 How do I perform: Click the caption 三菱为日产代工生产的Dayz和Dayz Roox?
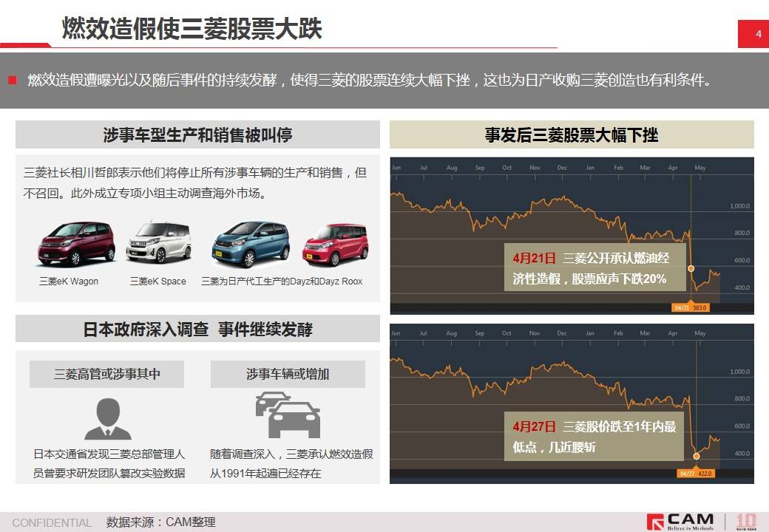(282, 282)
